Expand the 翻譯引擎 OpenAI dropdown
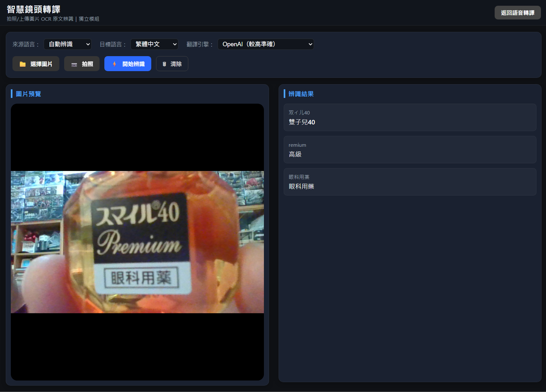This screenshot has width=546, height=392. (x=266, y=44)
